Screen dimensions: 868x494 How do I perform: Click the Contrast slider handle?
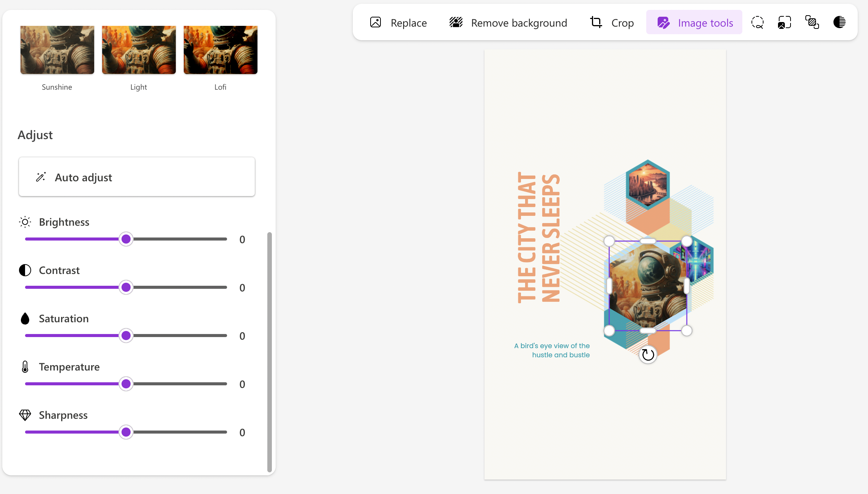point(126,287)
